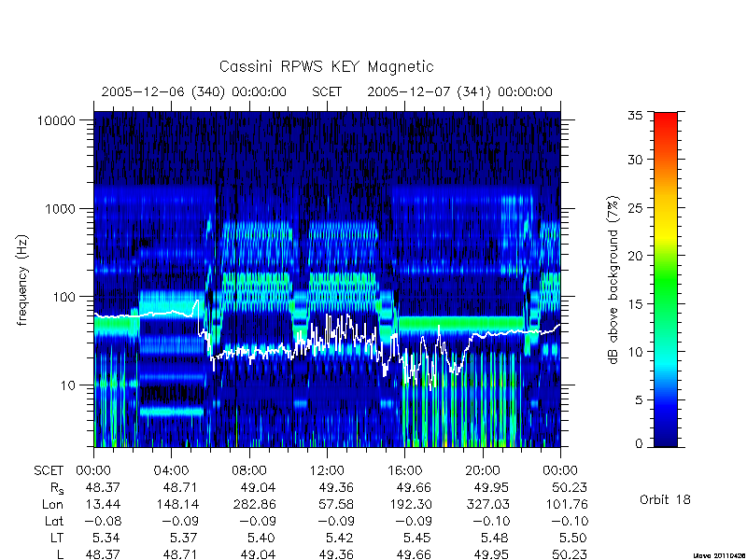
Task: Select longitude value 57.58
Action: pos(336,504)
